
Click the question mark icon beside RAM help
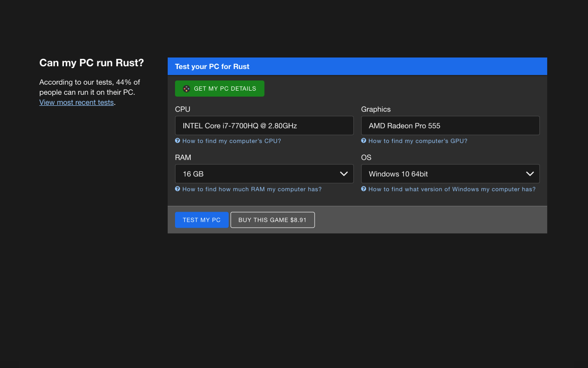177,189
